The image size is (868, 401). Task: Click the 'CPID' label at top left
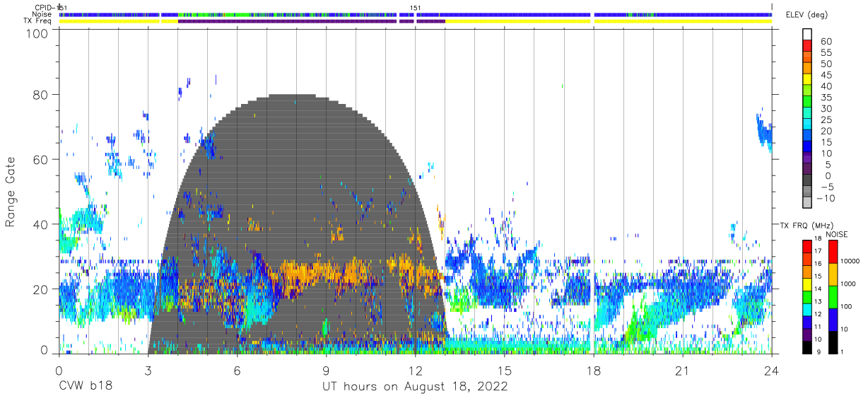click(42, 8)
